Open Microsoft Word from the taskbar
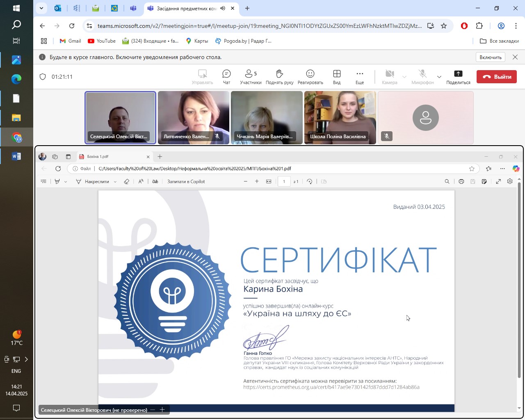 pos(16,156)
